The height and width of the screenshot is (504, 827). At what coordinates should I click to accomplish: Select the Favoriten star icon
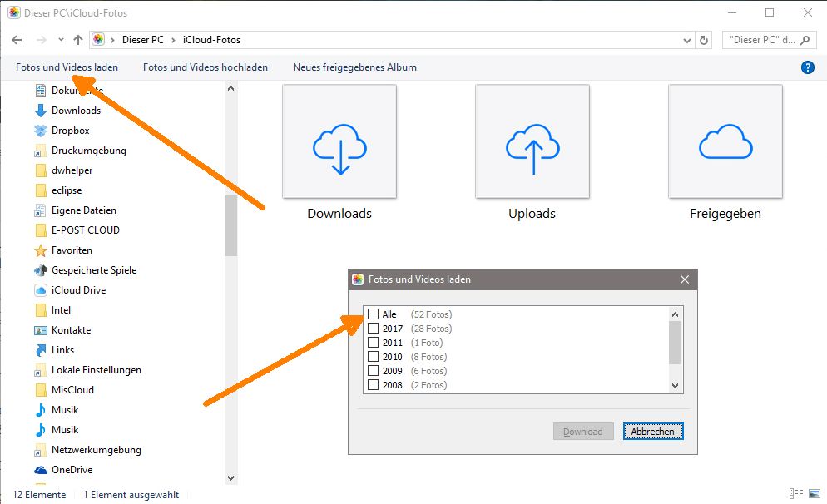[41, 250]
